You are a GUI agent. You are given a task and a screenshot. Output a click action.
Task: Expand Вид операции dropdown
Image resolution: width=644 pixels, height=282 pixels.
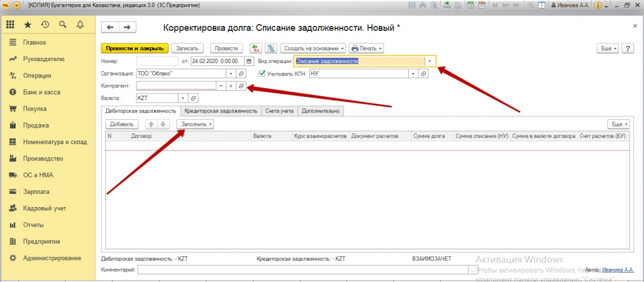point(430,61)
